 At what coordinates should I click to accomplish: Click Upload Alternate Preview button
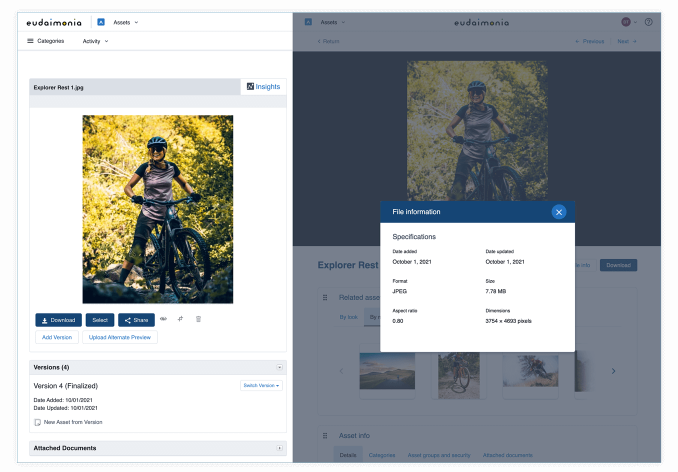click(x=120, y=337)
